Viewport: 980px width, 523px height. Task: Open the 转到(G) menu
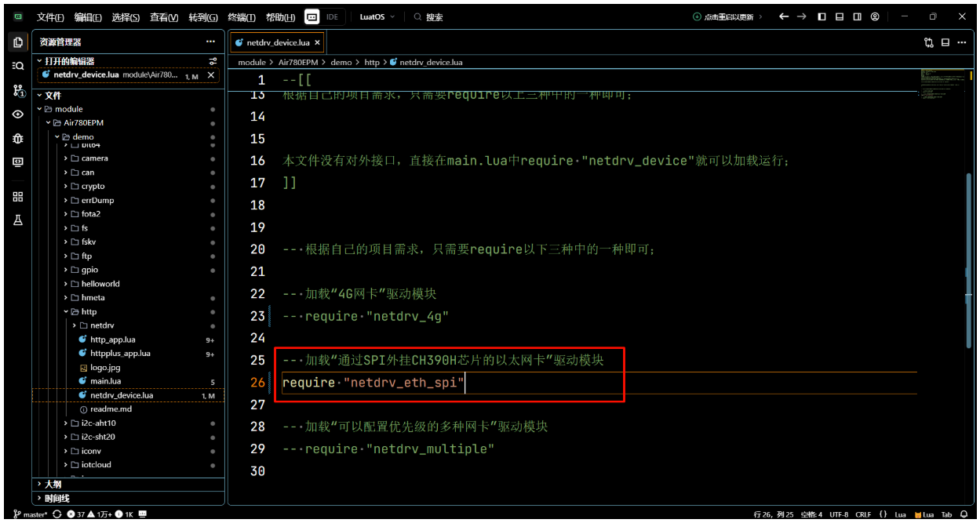[x=203, y=16]
